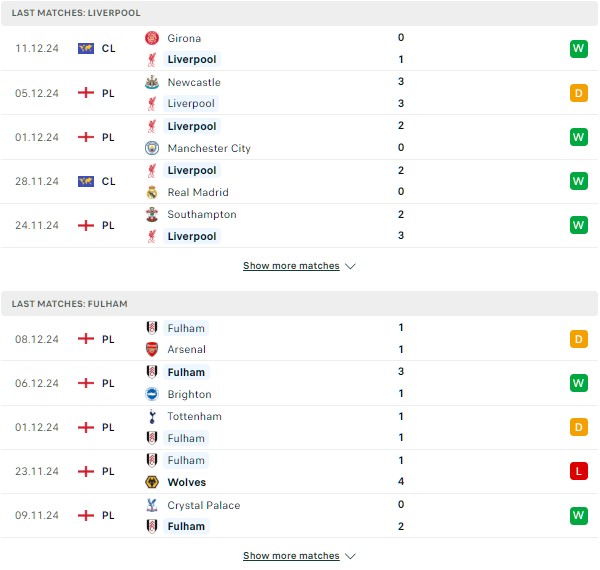Image resolution: width=600 pixels, height=570 pixels.
Task: Click the Arsenal club crest icon
Action: click(x=152, y=349)
